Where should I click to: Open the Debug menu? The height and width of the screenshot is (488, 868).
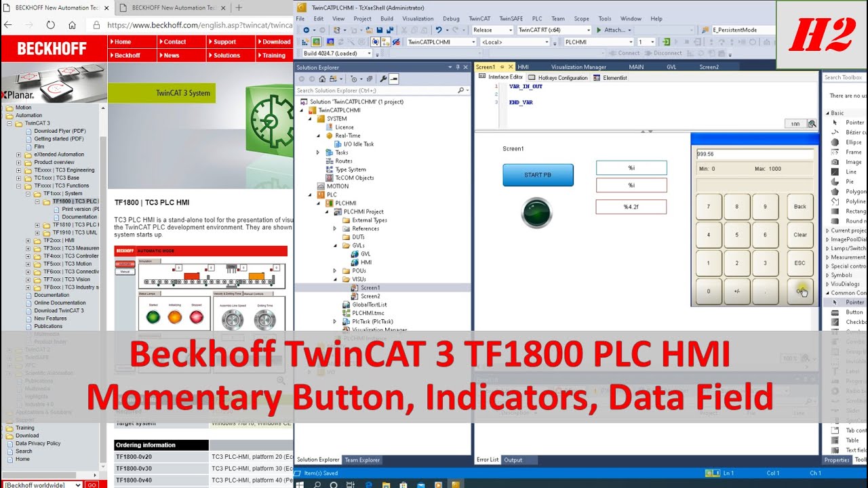point(451,19)
